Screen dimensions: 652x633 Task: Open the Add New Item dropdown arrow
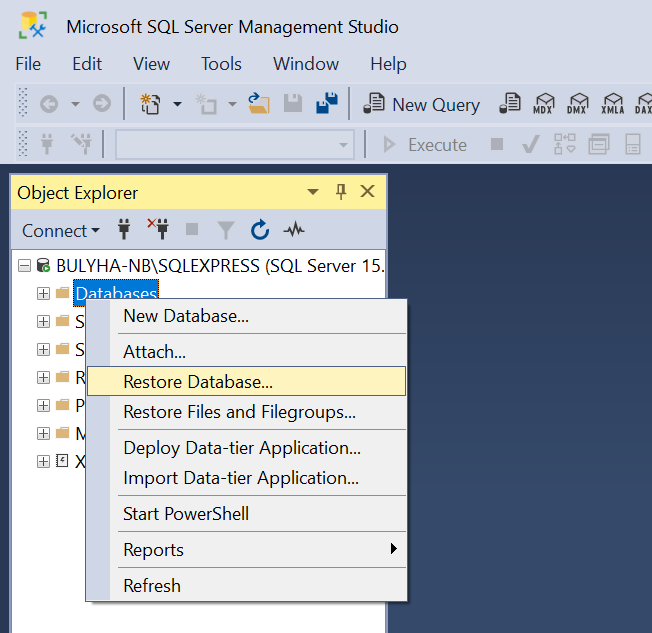coord(232,104)
